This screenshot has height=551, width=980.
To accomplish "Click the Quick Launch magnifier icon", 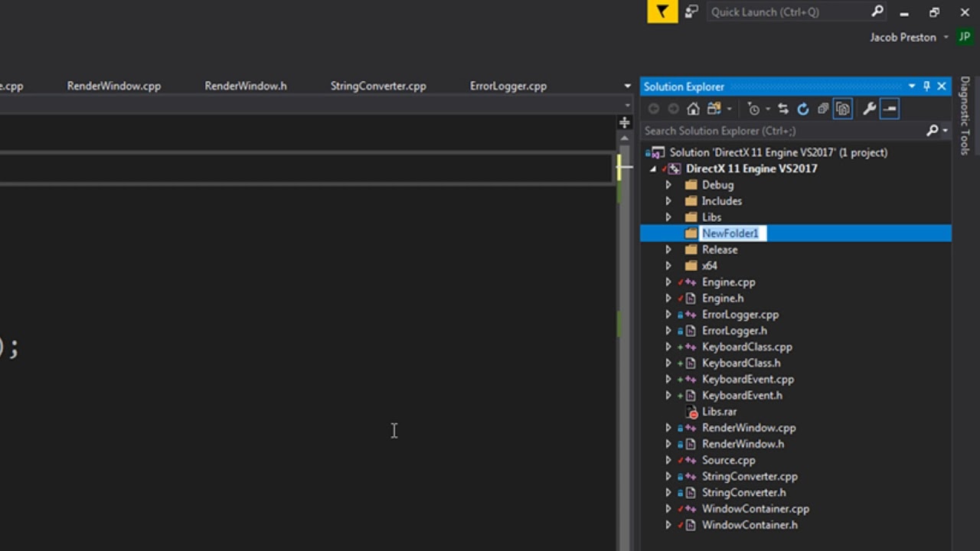I will pyautogui.click(x=877, y=11).
